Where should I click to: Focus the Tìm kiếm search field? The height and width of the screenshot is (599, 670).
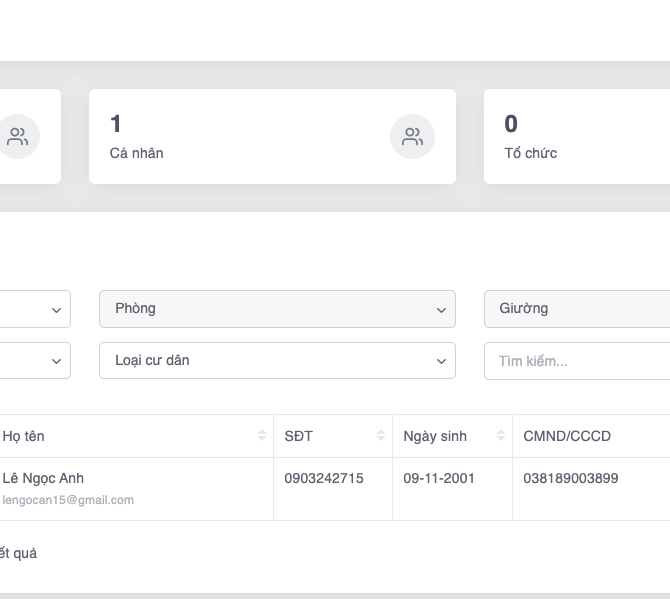coord(576,361)
